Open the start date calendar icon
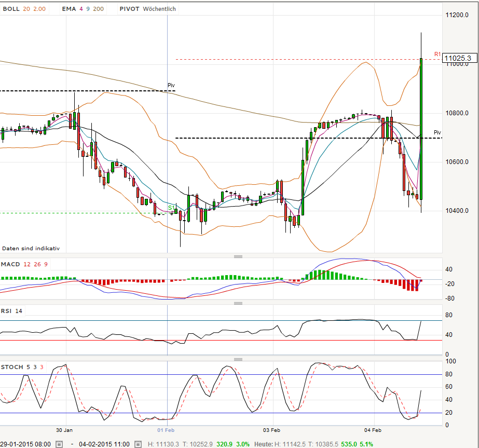The height and width of the screenshot is (448, 479). [x=59, y=444]
